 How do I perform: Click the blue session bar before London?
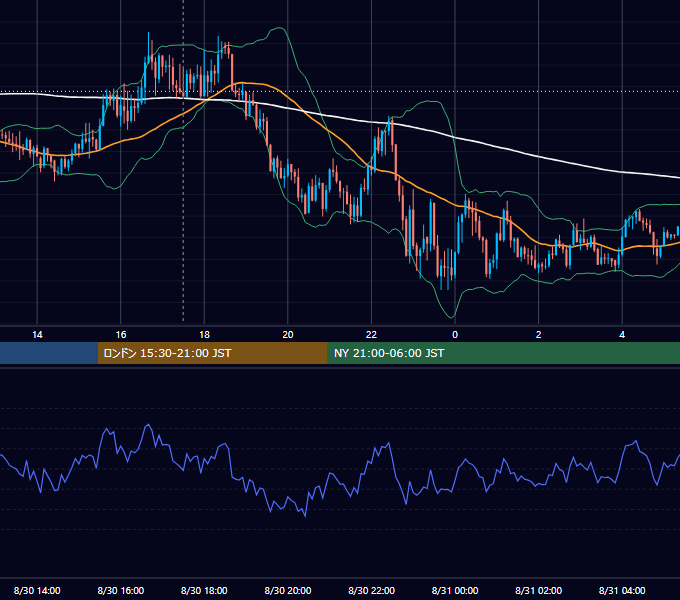(49, 353)
